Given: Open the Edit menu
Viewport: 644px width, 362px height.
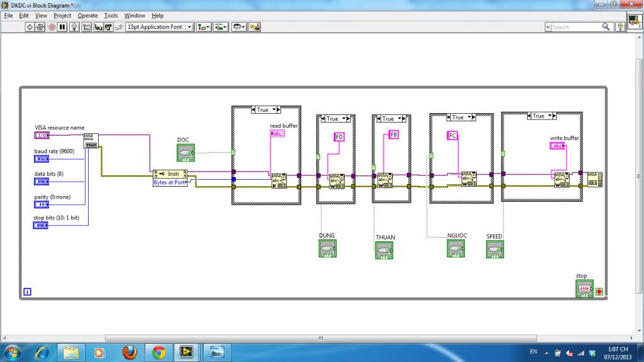Looking at the screenshot, I should [x=24, y=16].
